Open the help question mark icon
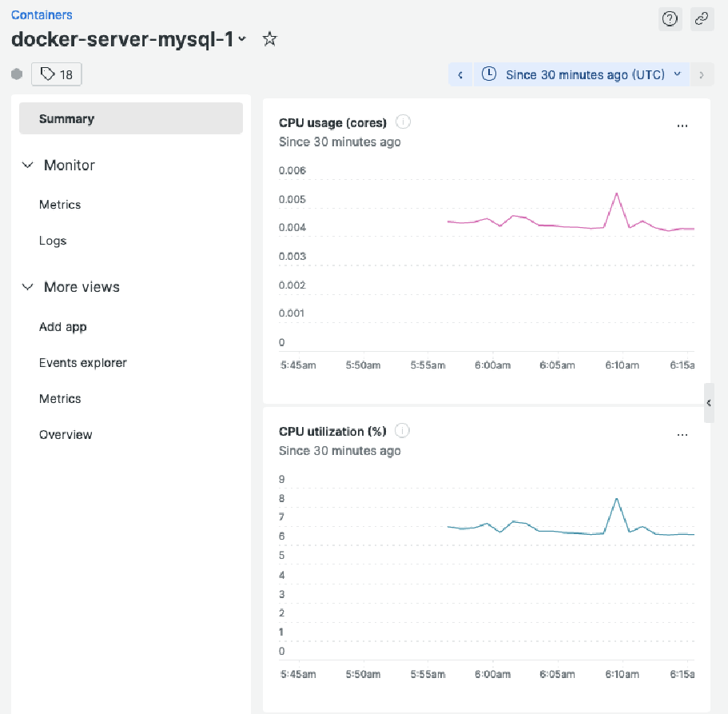The width and height of the screenshot is (728, 714). tap(670, 19)
